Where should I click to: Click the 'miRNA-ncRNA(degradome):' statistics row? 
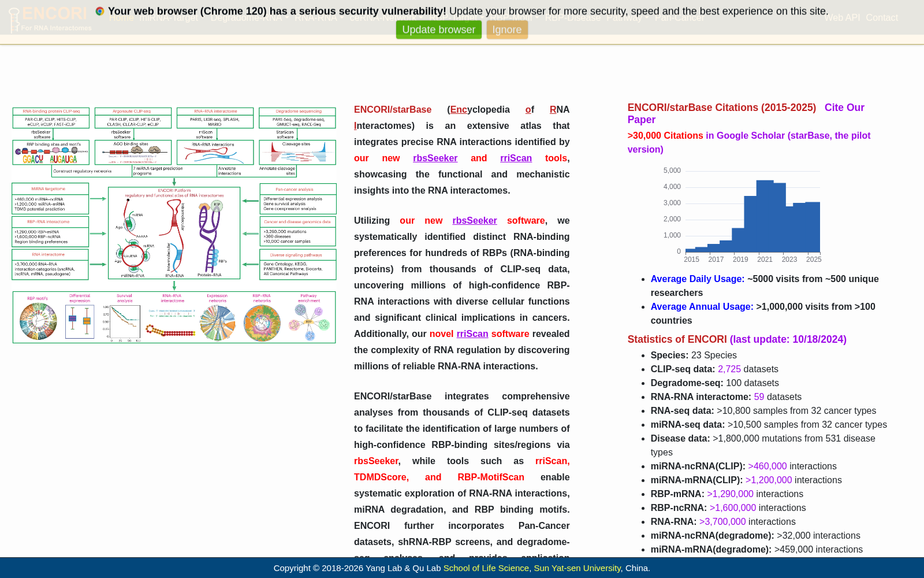click(755, 535)
